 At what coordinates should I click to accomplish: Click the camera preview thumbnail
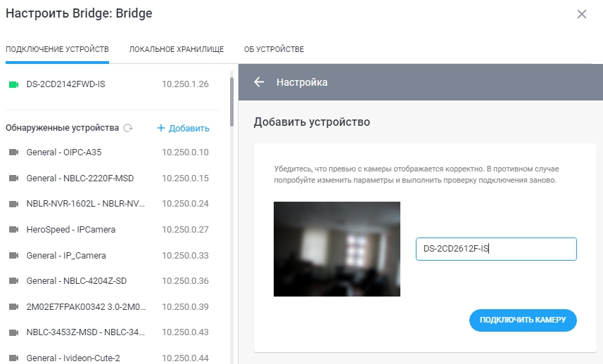tap(337, 249)
